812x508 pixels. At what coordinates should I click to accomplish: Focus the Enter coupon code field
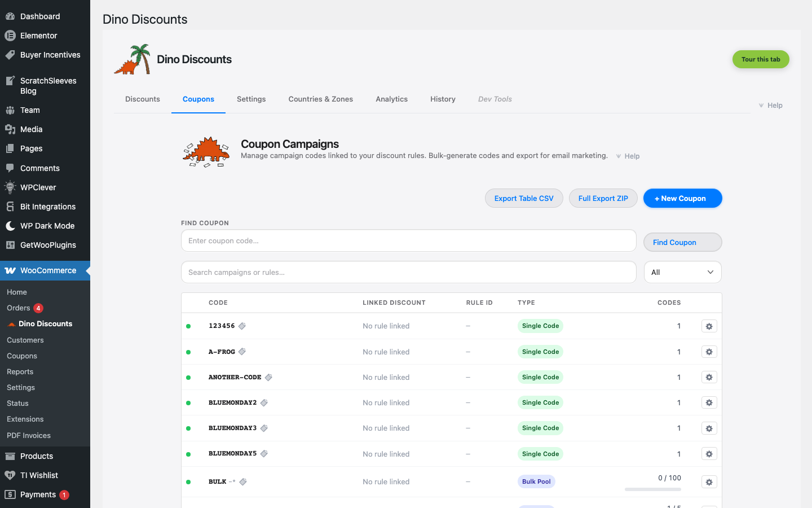409,240
